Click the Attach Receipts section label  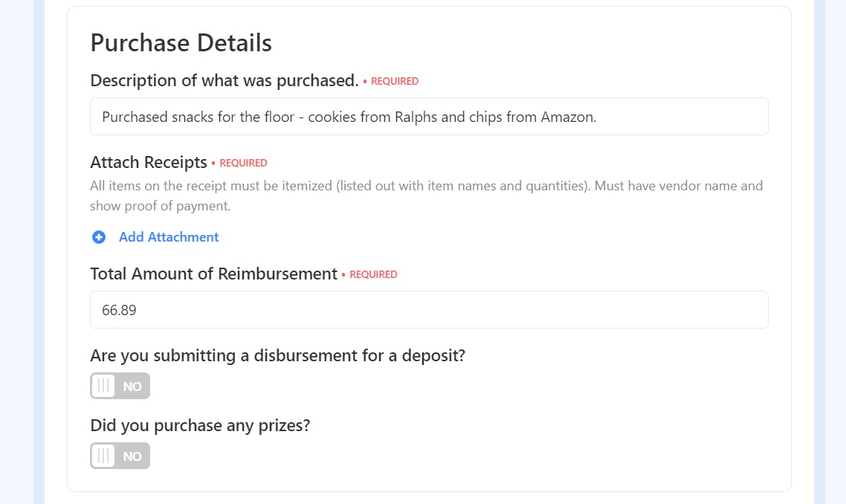(148, 162)
